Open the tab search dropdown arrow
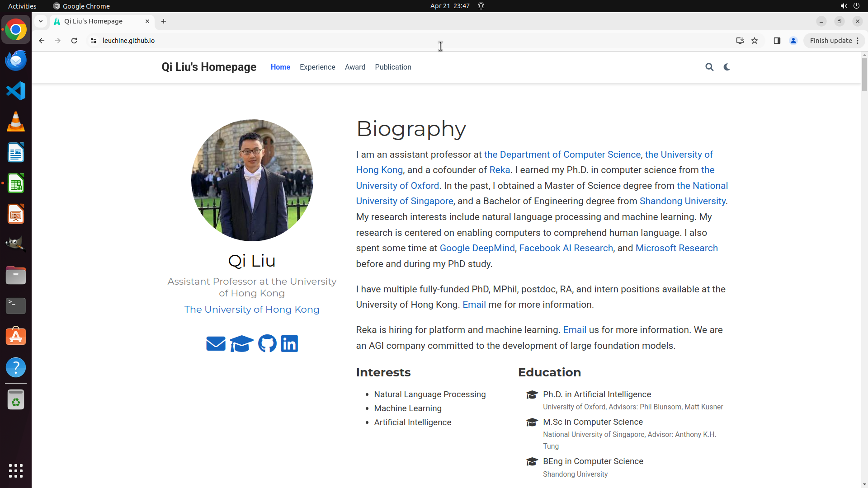Screen dimensions: 868x488 tap(41, 21)
